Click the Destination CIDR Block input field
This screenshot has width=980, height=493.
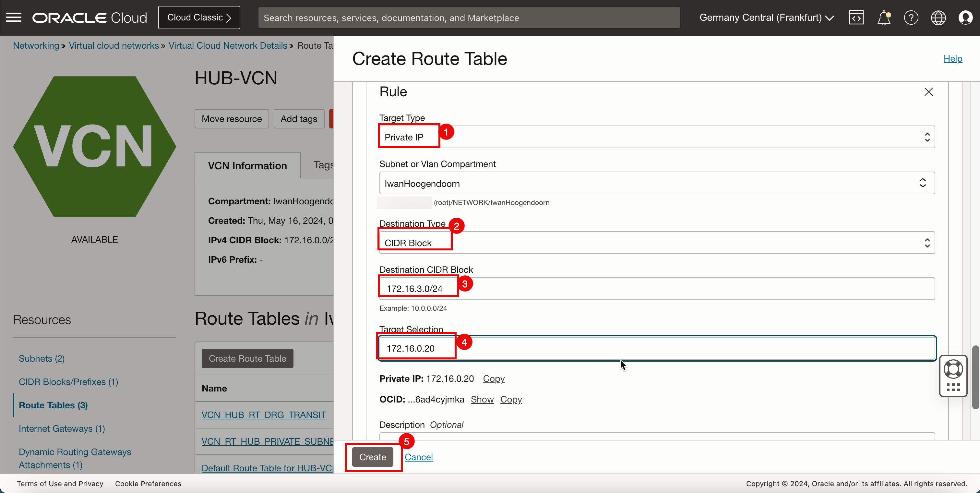pos(656,289)
